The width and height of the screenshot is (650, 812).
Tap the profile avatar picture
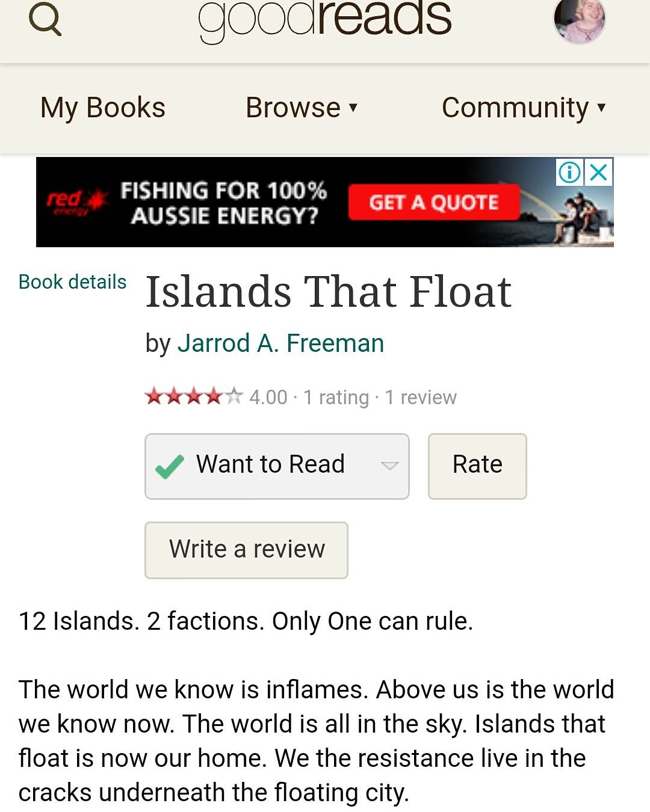pyautogui.click(x=579, y=21)
